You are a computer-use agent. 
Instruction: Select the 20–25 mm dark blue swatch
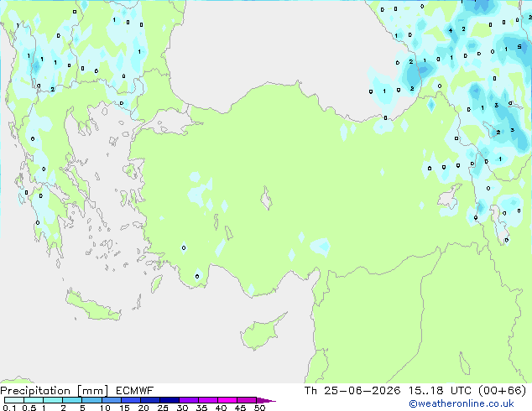coord(149,400)
